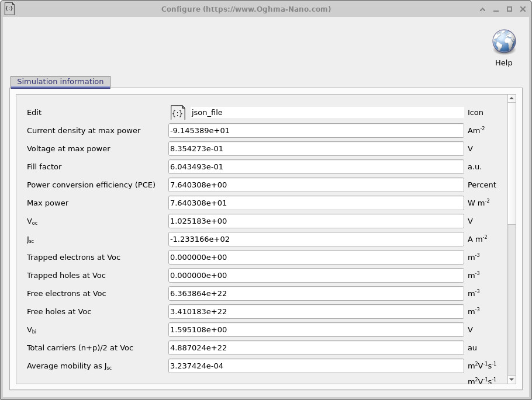532x400 pixels.
Task: Select the Voltage at max power value
Action: tap(315, 148)
